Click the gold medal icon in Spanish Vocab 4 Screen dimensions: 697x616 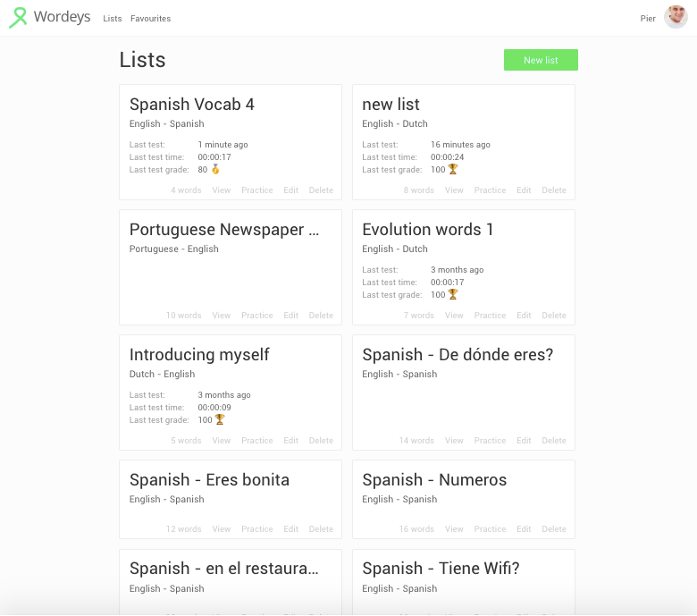(x=215, y=169)
